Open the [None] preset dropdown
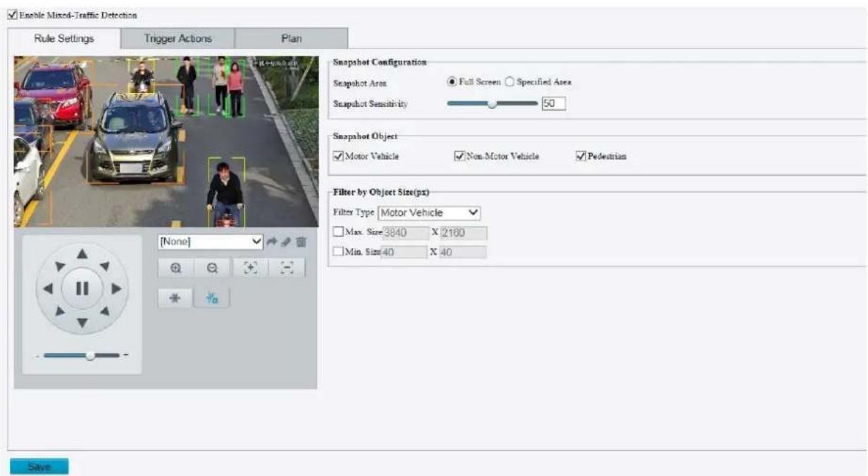Screen dimensions: 868x476 211,242
